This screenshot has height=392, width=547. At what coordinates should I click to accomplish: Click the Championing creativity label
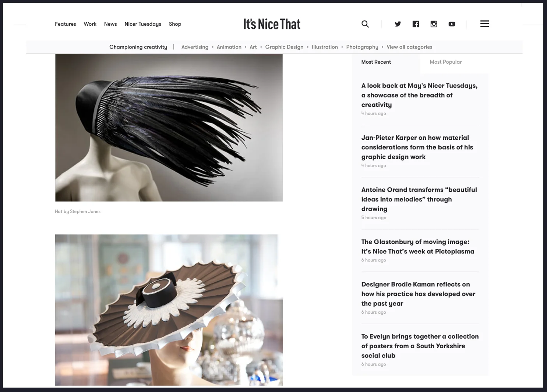138,47
